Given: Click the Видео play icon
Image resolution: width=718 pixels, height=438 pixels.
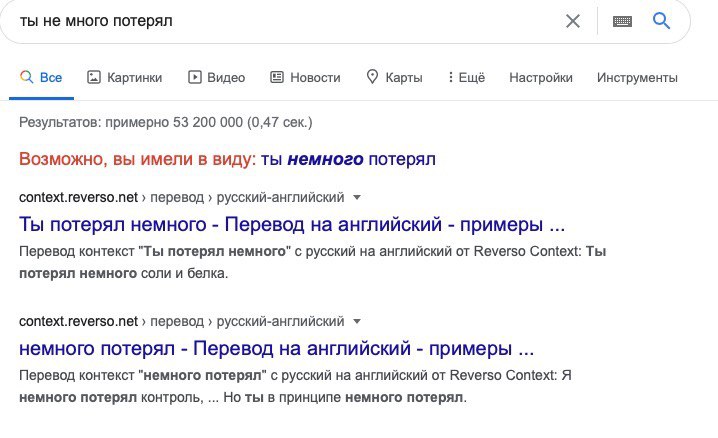Looking at the screenshot, I should coord(195,77).
